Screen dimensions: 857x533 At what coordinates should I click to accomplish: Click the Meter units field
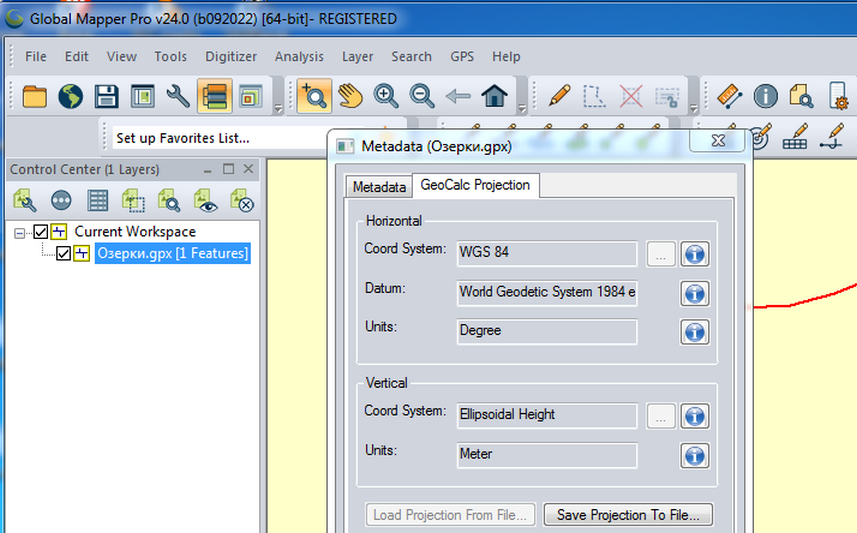[547, 455]
